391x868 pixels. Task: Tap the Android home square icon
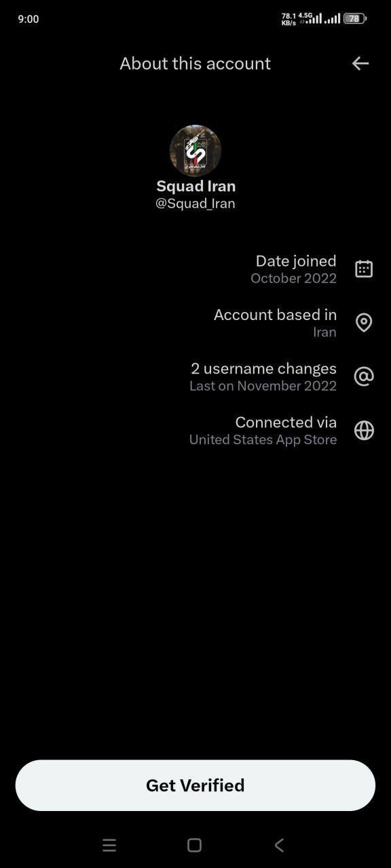pyautogui.click(x=194, y=845)
